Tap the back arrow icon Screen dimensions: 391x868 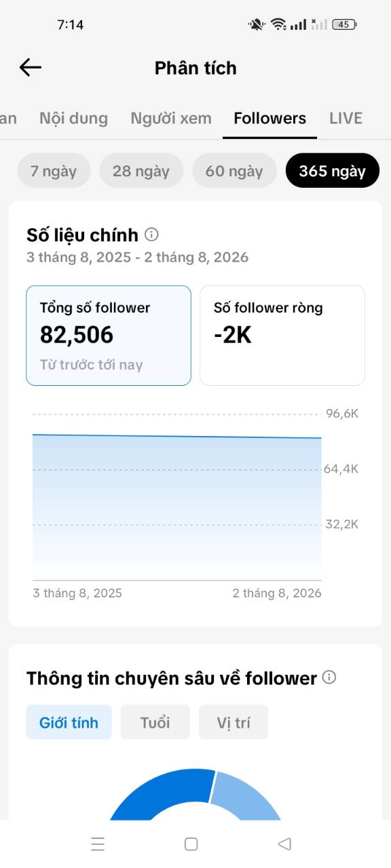(x=31, y=67)
